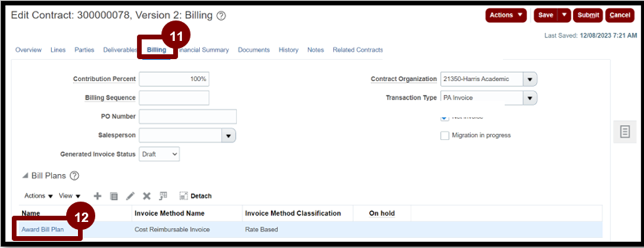Switch to the Related Contracts tab
The width and height of the screenshot is (644, 248).
coord(358,50)
